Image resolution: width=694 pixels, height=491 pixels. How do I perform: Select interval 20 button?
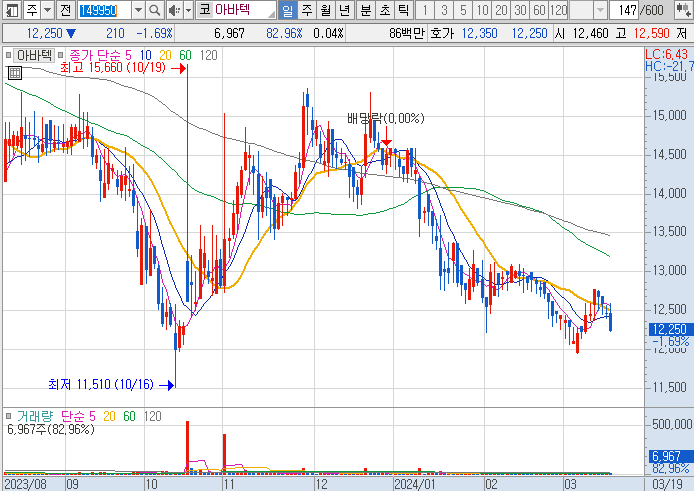point(501,10)
